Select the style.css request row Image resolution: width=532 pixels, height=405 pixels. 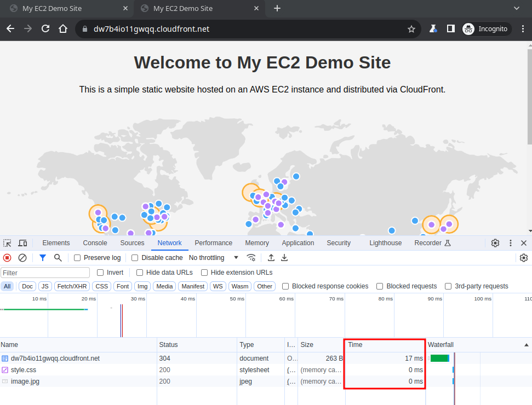pyautogui.click(x=24, y=370)
